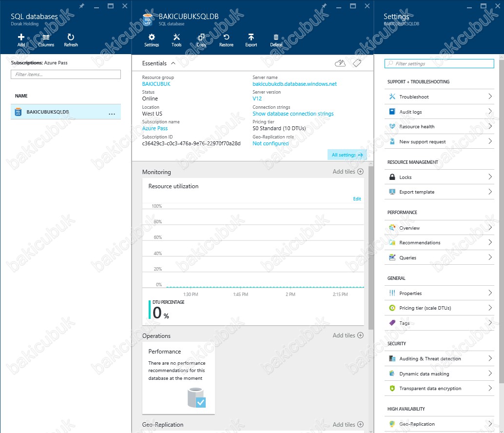Expand the Locks row chevron

click(490, 177)
